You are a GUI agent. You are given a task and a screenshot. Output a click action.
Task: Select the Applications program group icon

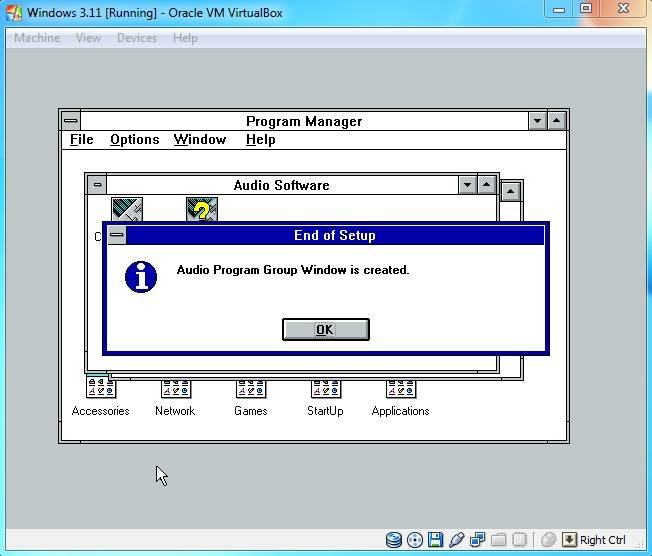click(x=400, y=390)
